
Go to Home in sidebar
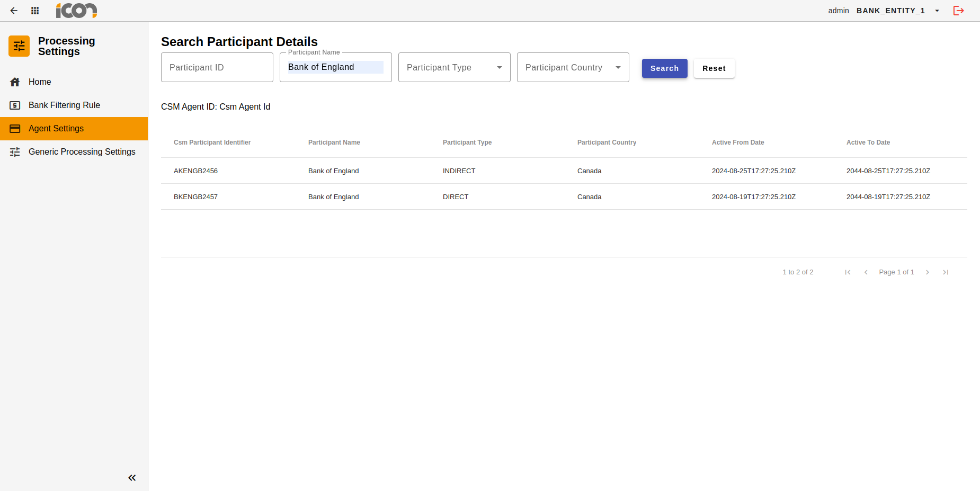pyautogui.click(x=40, y=82)
